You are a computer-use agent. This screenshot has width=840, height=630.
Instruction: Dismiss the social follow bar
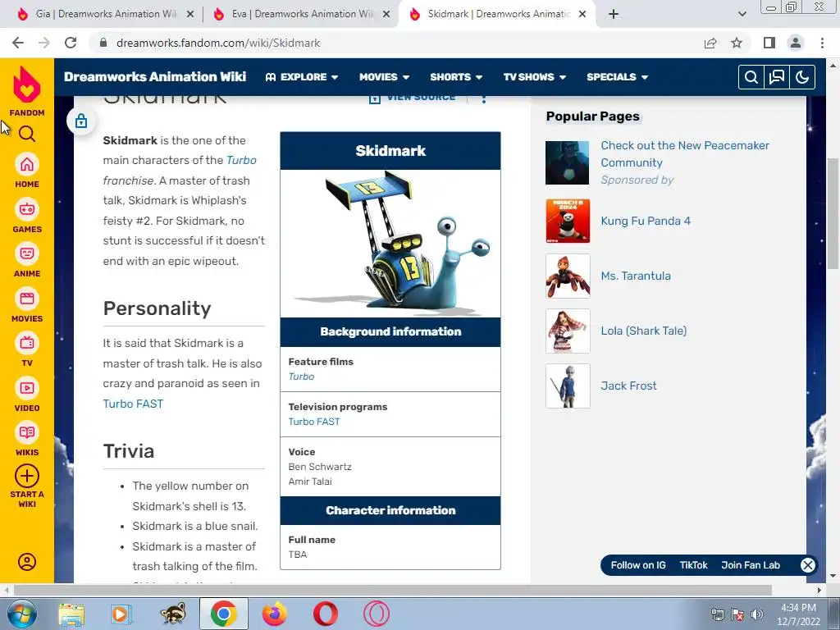pos(808,565)
